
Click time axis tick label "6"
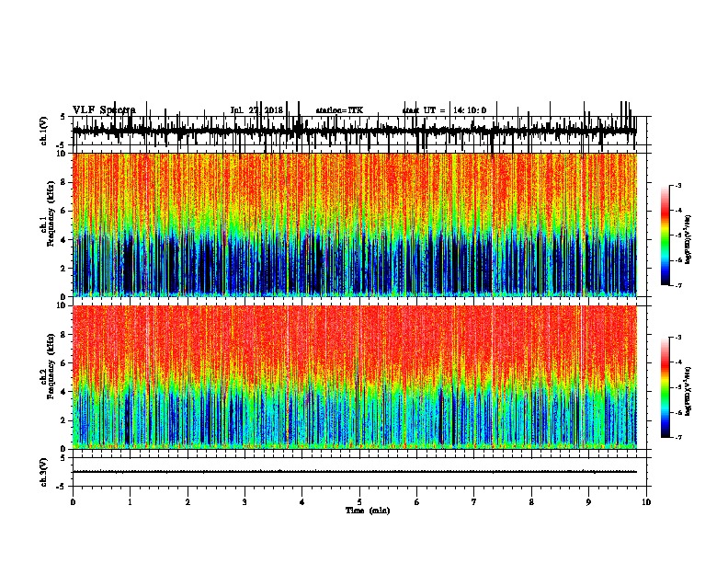point(416,502)
